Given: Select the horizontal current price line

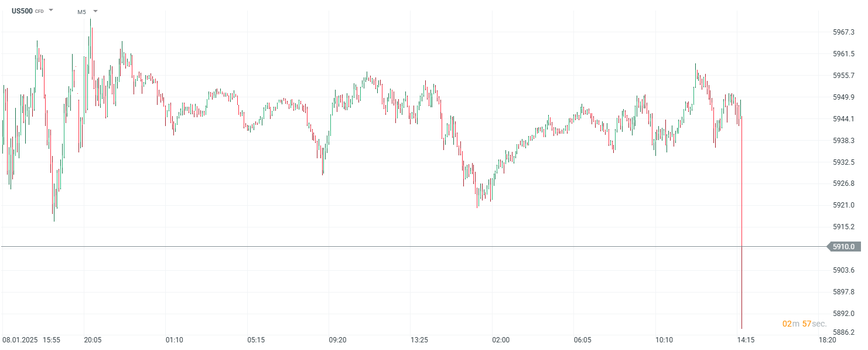Looking at the screenshot, I should click(410, 247).
